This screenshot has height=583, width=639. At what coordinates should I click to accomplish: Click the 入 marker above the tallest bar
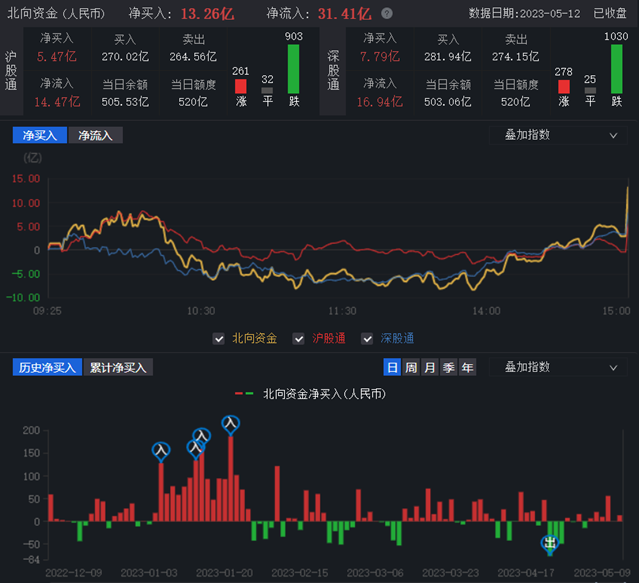[231, 425]
